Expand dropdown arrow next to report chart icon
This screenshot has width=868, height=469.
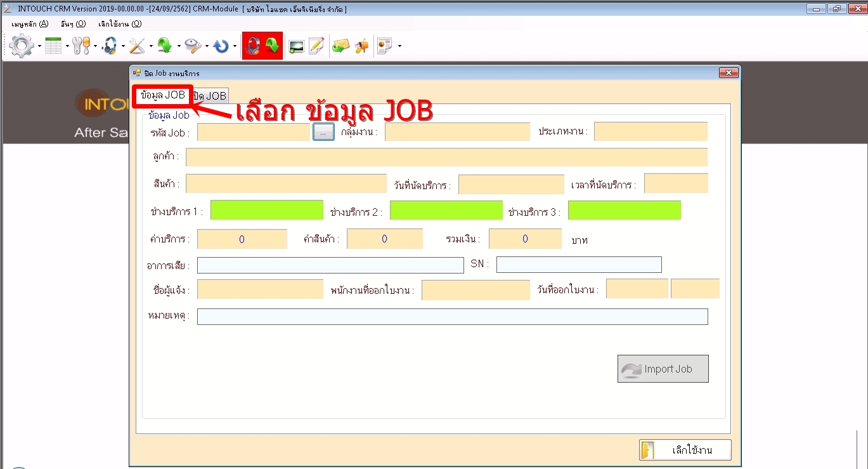click(399, 46)
